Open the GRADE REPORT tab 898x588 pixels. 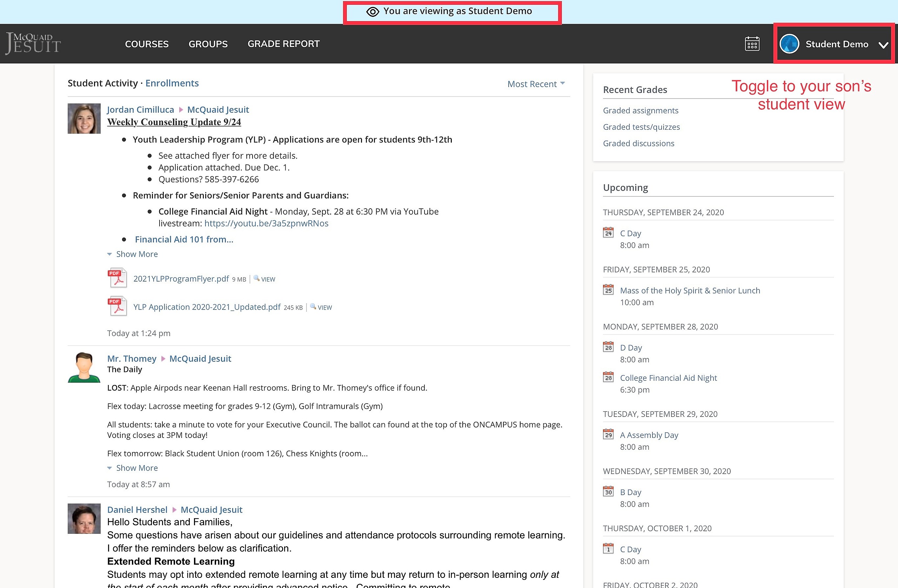point(284,44)
